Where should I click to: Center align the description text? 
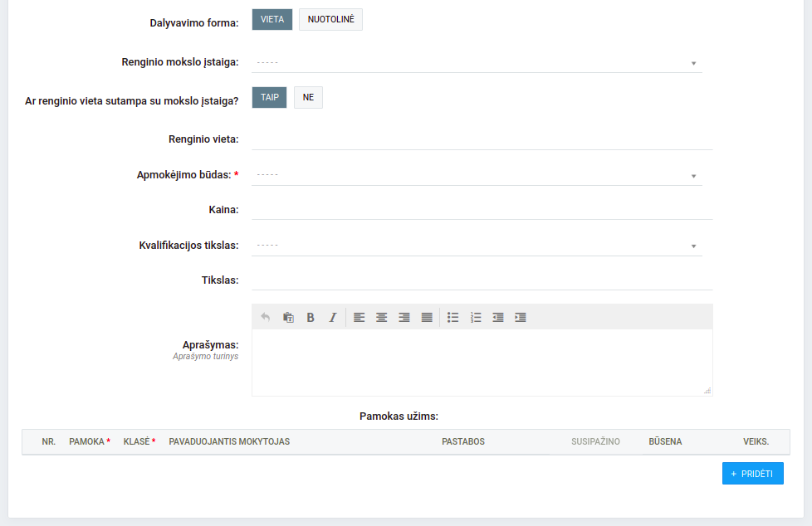(x=382, y=317)
